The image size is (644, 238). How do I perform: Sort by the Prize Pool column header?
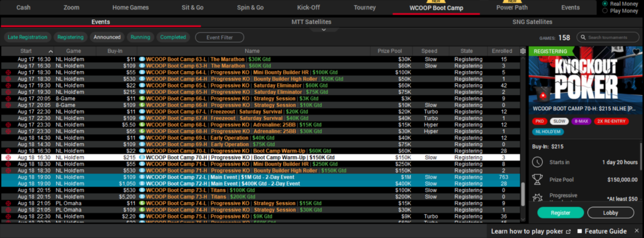pos(390,51)
